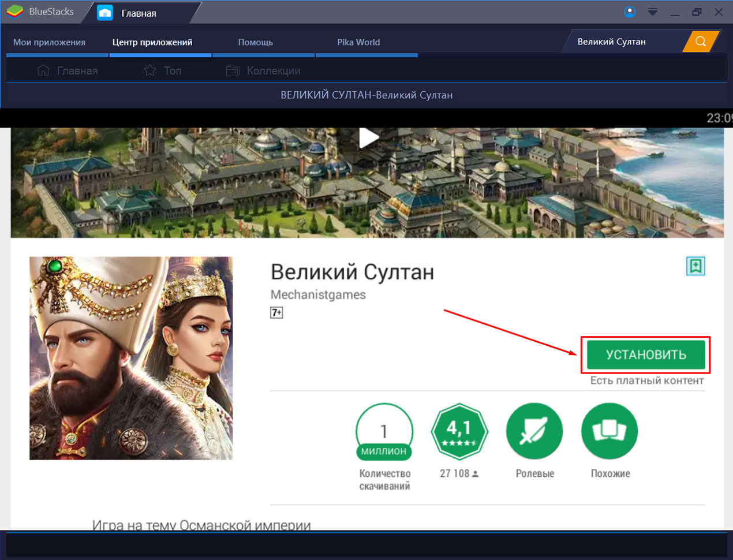The height and width of the screenshot is (560, 733).
Task: Open the Похожие similar apps icon
Action: coord(609,431)
